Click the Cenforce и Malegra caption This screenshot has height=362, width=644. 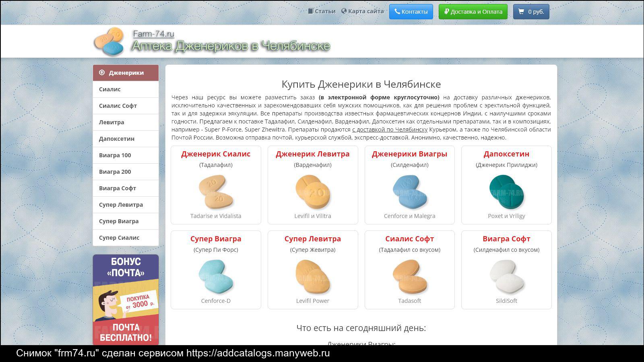point(409,216)
